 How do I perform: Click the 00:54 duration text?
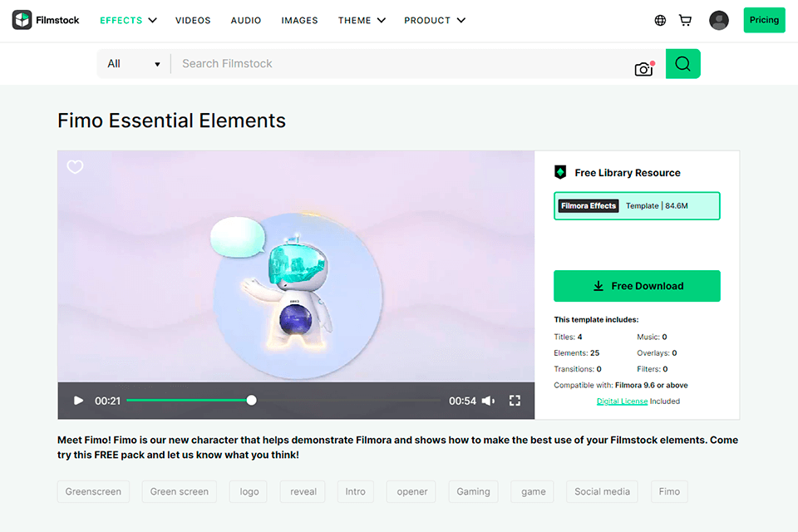462,401
